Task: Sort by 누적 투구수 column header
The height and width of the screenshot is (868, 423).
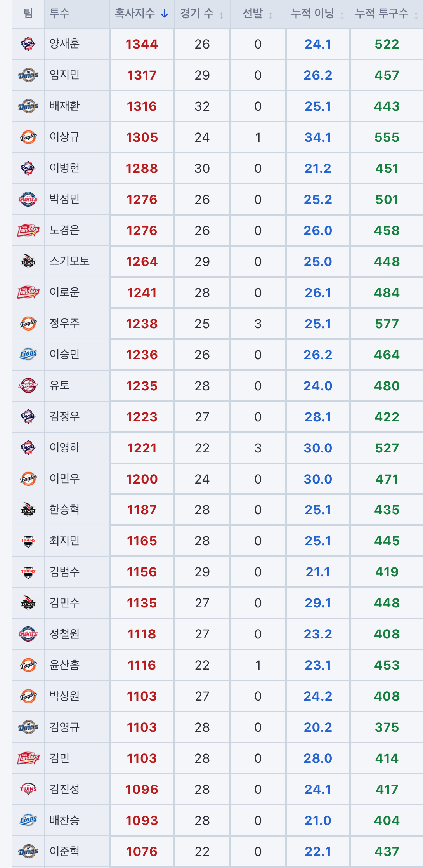Action: pyautogui.click(x=387, y=14)
